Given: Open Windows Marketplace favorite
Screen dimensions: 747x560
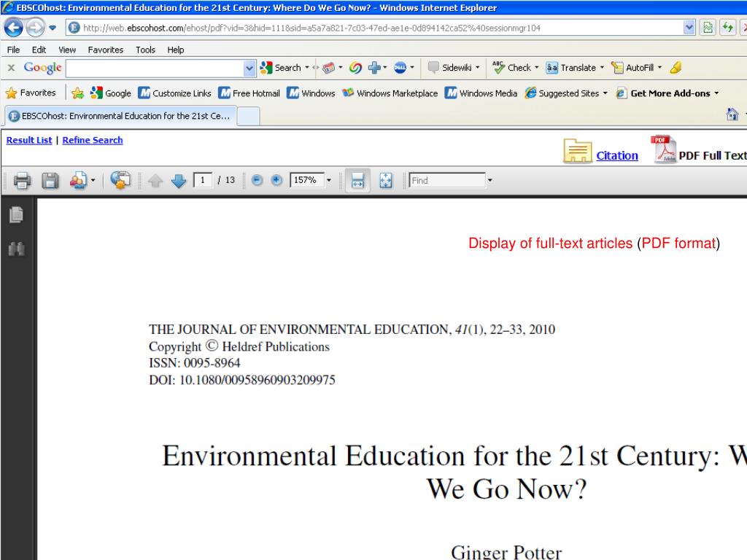Looking at the screenshot, I should click(390, 93).
